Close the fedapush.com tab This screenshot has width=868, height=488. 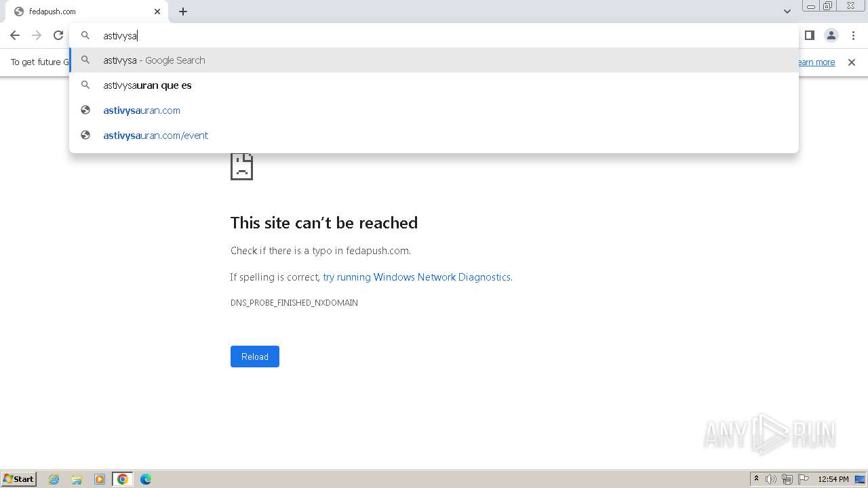(157, 12)
